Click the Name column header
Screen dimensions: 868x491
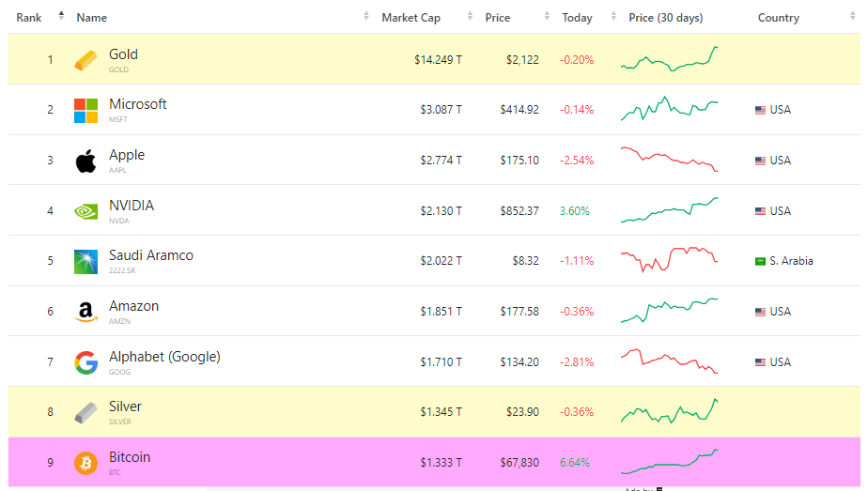pos(92,18)
